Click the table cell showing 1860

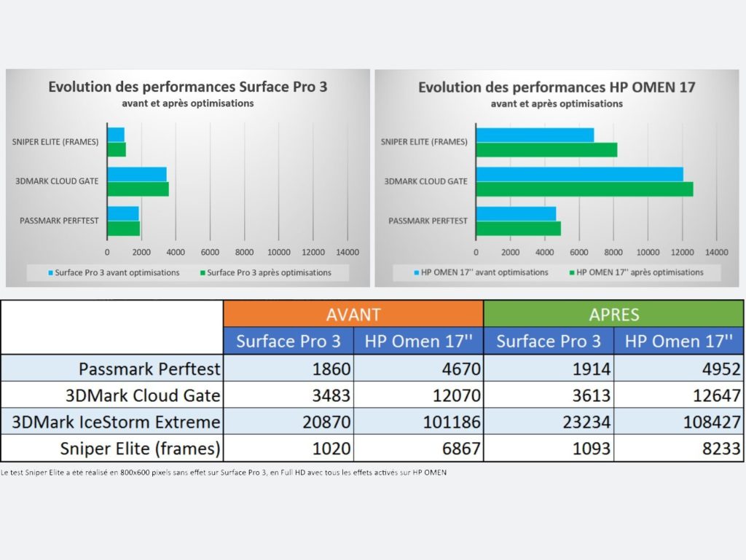point(288,369)
